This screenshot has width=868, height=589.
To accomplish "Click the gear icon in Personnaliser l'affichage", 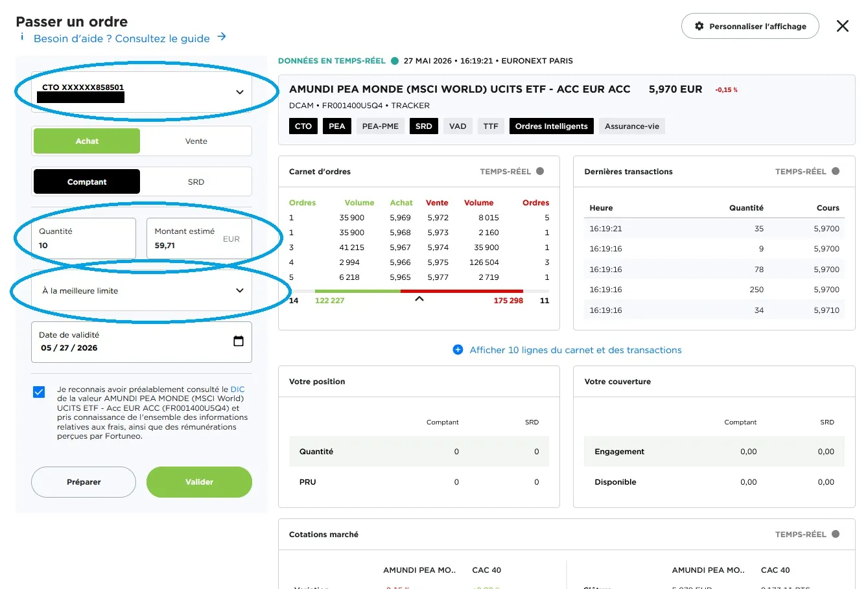I will pos(699,27).
